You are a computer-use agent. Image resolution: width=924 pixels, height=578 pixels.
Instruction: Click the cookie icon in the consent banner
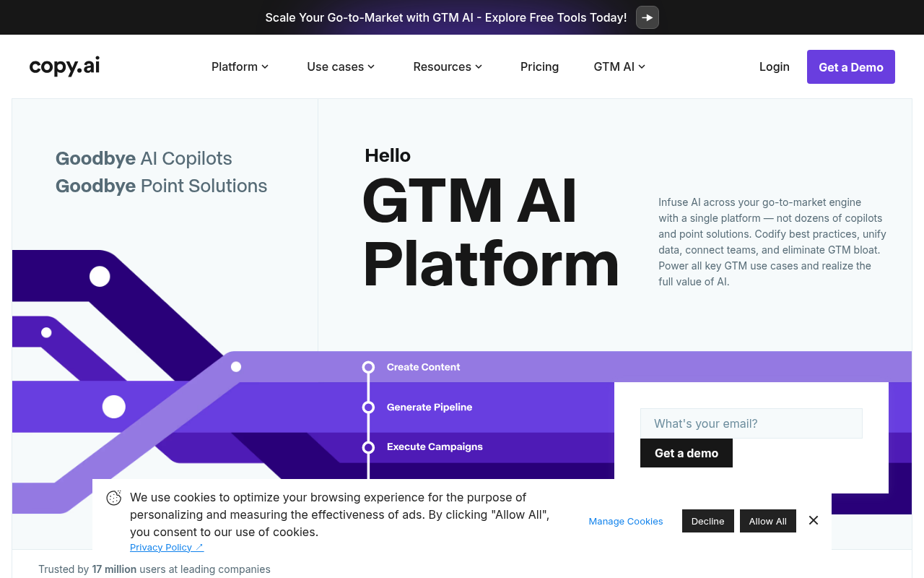tap(113, 498)
